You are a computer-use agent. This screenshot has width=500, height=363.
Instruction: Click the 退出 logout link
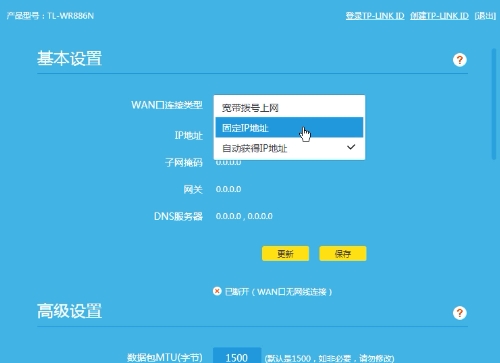(485, 16)
